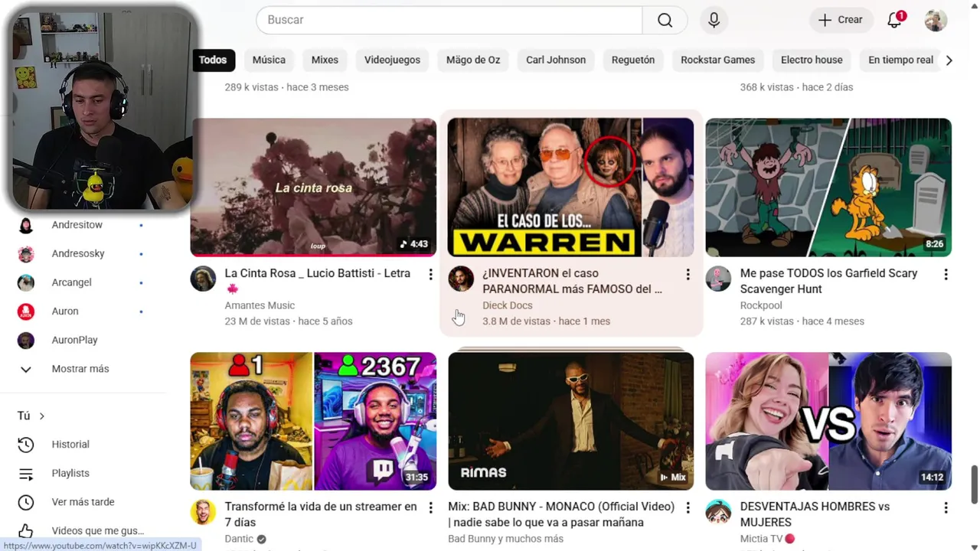Select the Mago de Oz chip

click(473, 60)
